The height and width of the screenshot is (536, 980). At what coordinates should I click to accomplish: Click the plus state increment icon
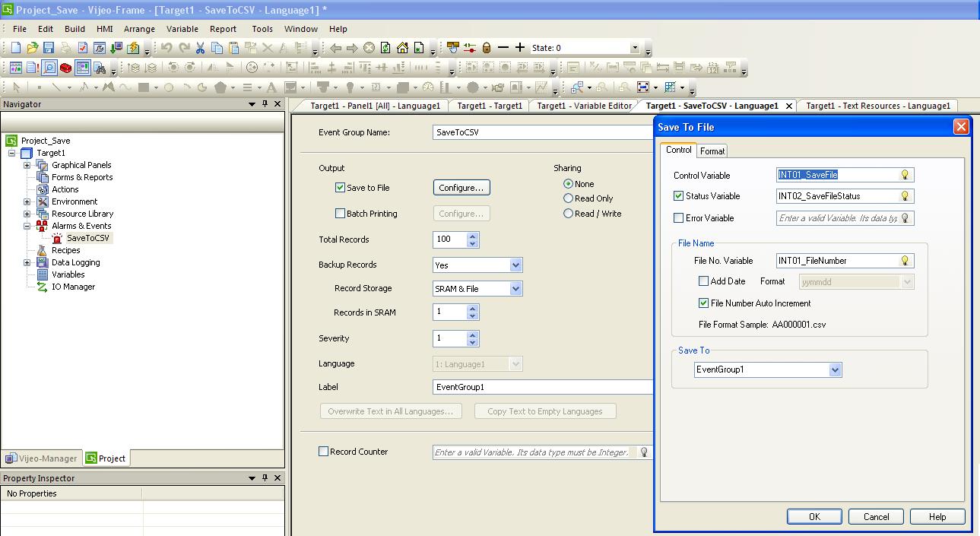520,47
